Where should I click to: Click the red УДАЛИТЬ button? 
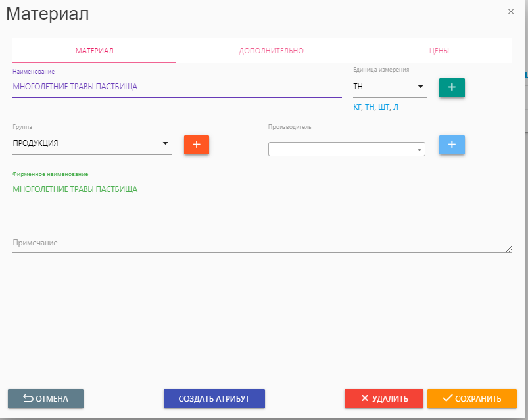(383, 398)
